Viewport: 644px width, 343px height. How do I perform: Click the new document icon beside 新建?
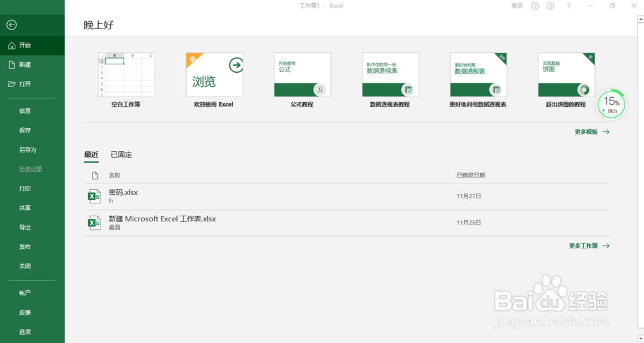(x=12, y=65)
